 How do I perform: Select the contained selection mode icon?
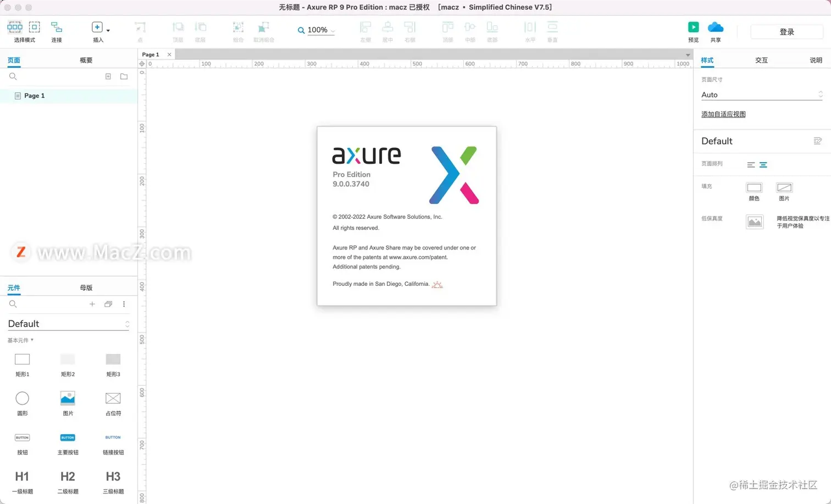[x=35, y=27]
